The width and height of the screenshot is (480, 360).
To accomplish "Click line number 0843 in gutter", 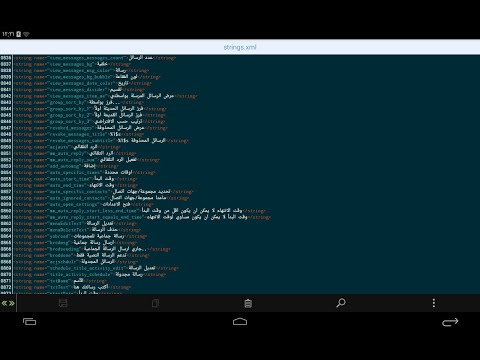I will [x=6, y=102].
